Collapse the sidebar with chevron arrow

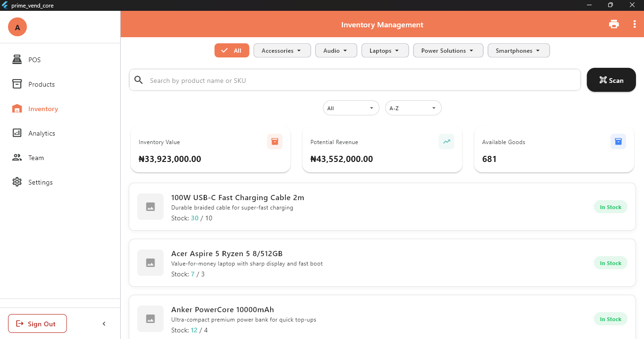click(104, 324)
